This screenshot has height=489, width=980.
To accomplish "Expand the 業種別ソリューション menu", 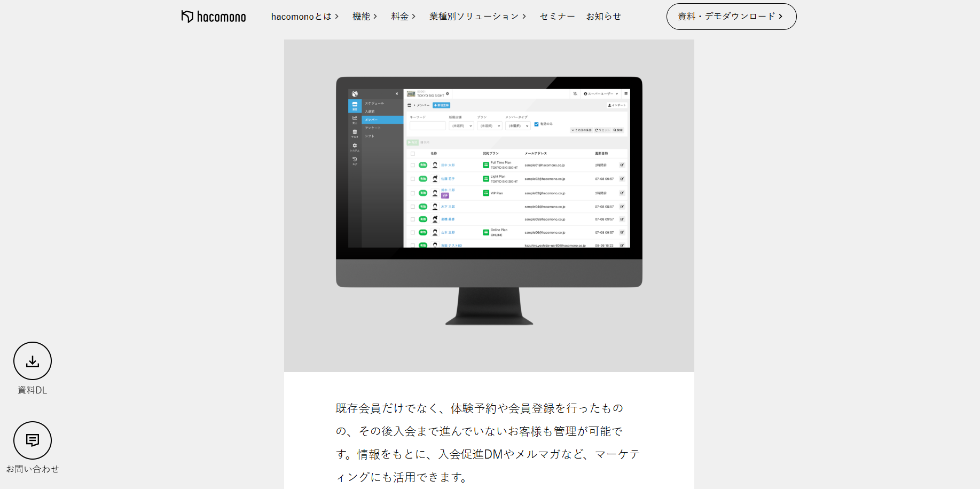I will pos(478,17).
